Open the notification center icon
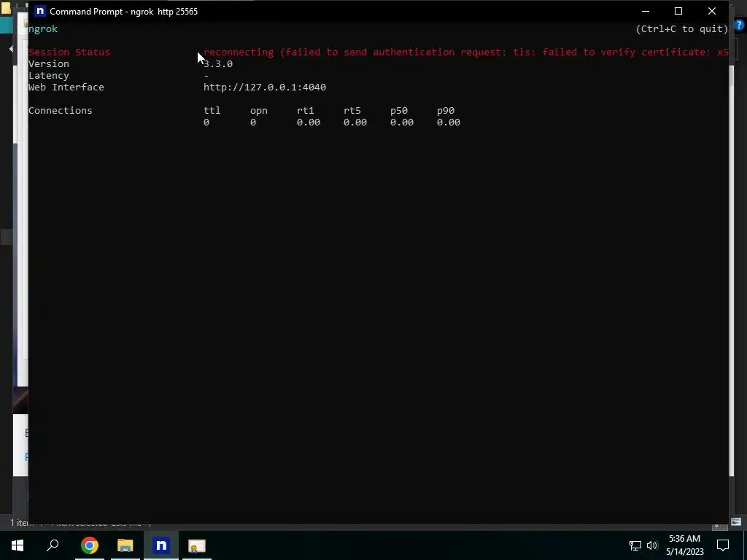Screen dimensions: 747x560 pos(723,545)
